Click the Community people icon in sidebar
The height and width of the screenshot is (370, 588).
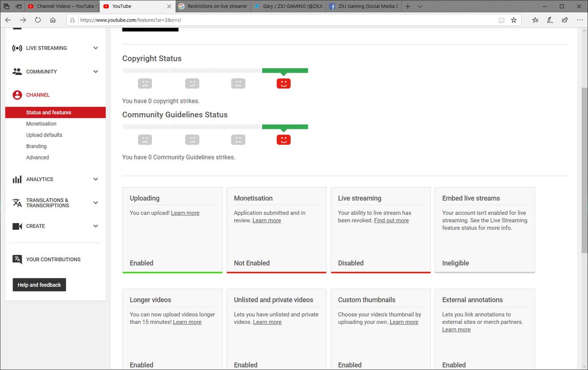click(17, 72)
